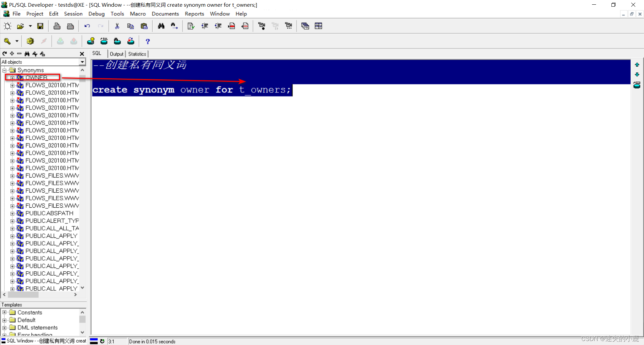Open the dropdown beside Log on key

point(17,41)
